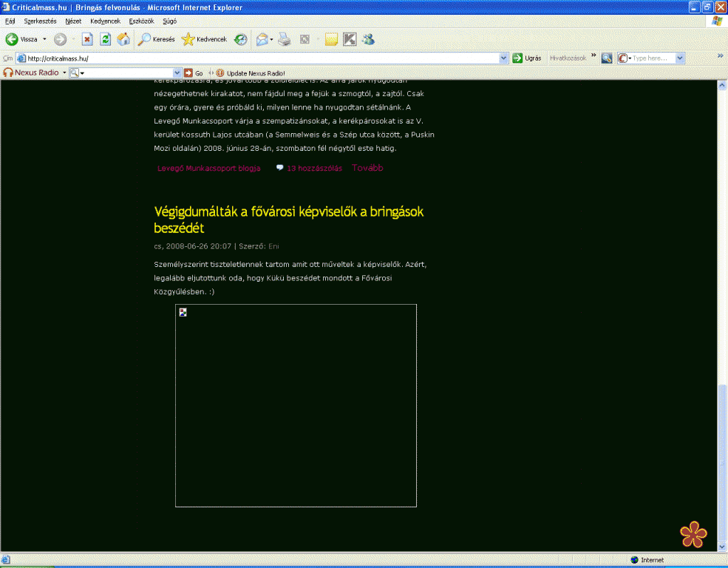This screenshot has height=568, width=728.
Task: Click the Stop loading icon
Action: [87, 39]
